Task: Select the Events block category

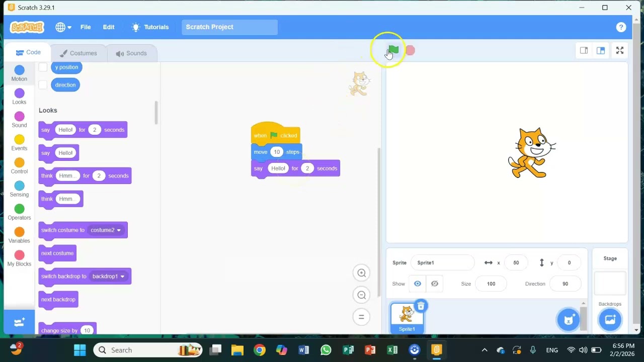Action: tap(19, 143)
